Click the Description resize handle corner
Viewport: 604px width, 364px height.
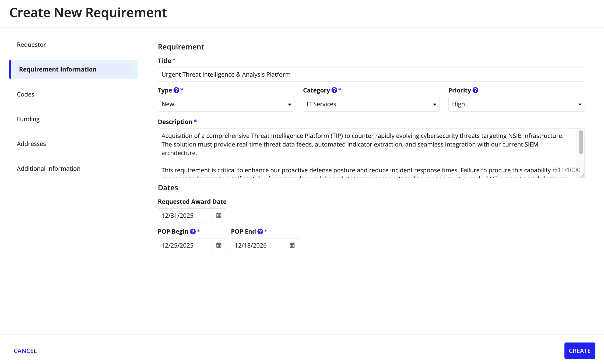pyautogui.click(x=582, y=175)
